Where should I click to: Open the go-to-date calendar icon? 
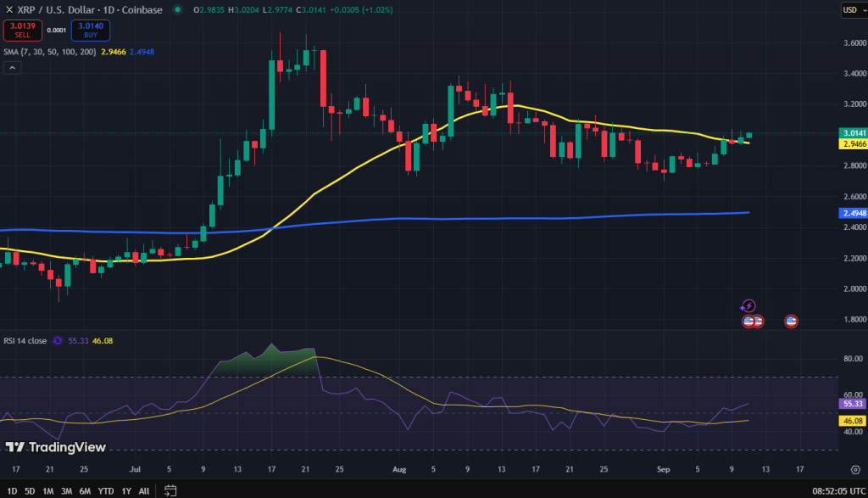click(170, 491)
